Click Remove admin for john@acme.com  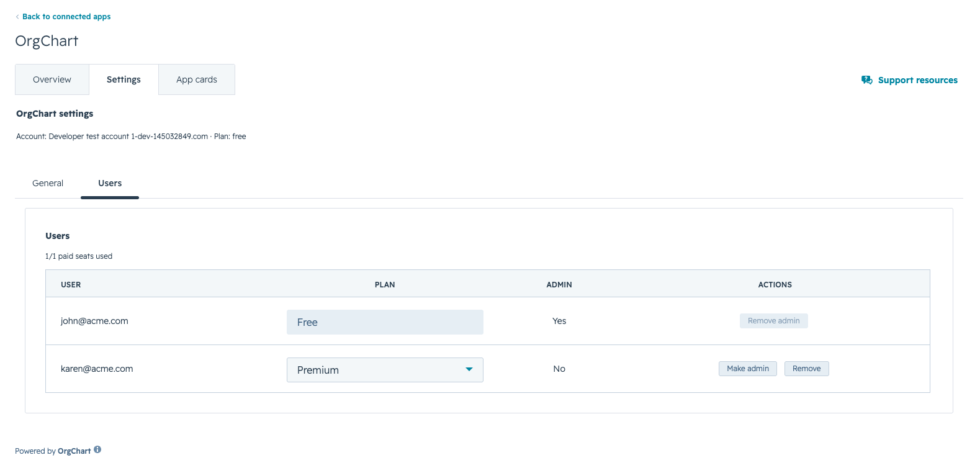(x=774, y=321)
